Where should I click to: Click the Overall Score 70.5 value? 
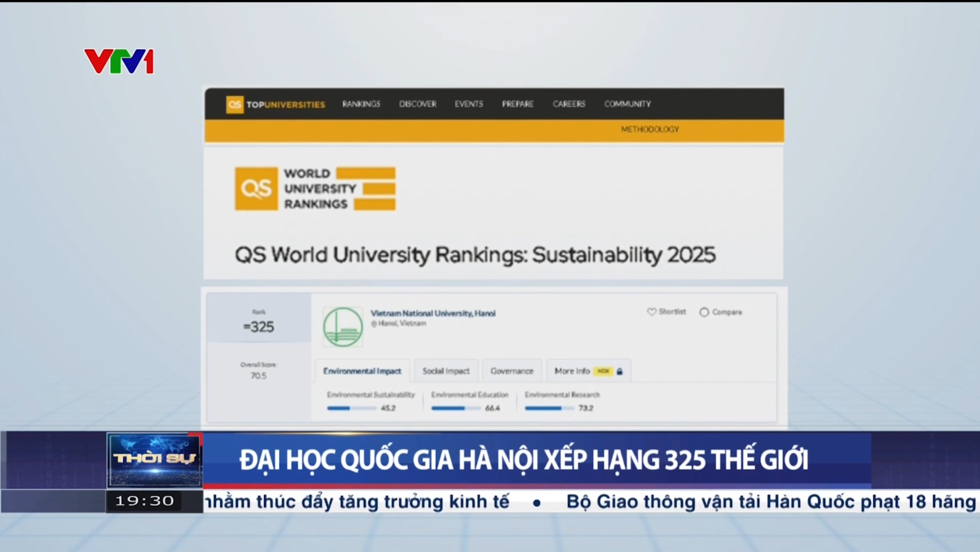pyautogui.click(x=258, y=376)
